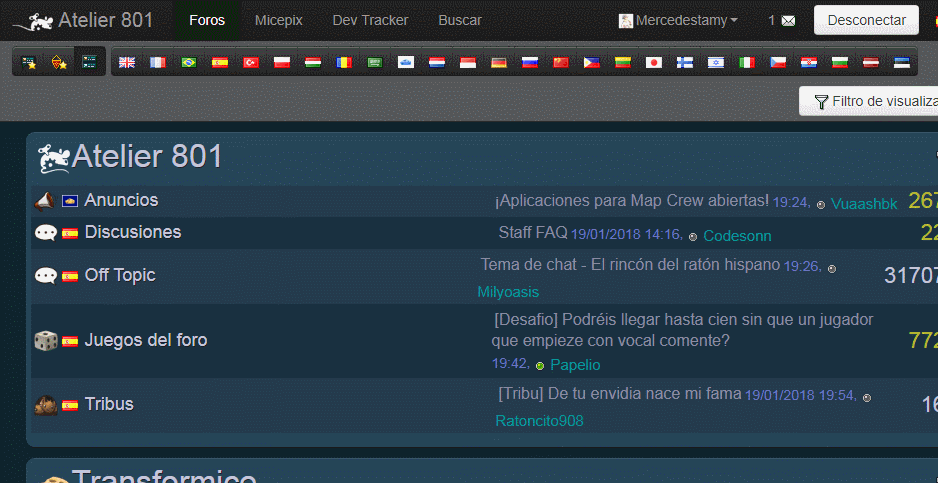Switch to the Croatian flag community
938x483 pixels.
pyautogui.click(x=809, y=62)
